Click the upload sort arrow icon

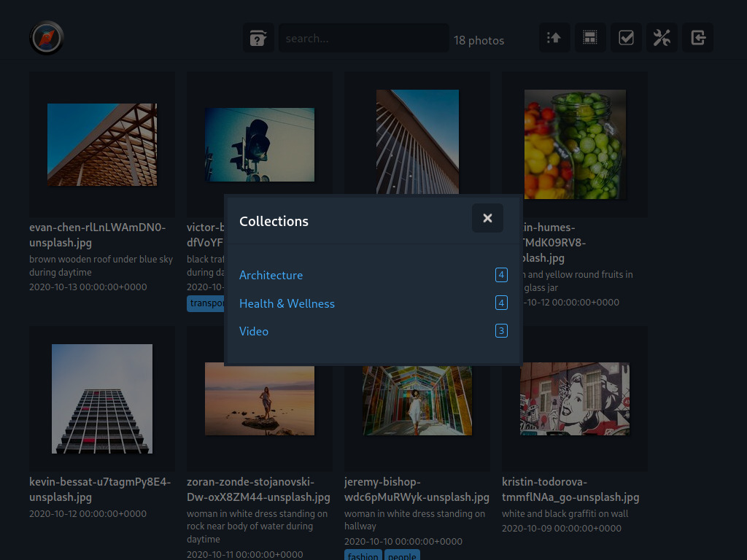point(554,38)
